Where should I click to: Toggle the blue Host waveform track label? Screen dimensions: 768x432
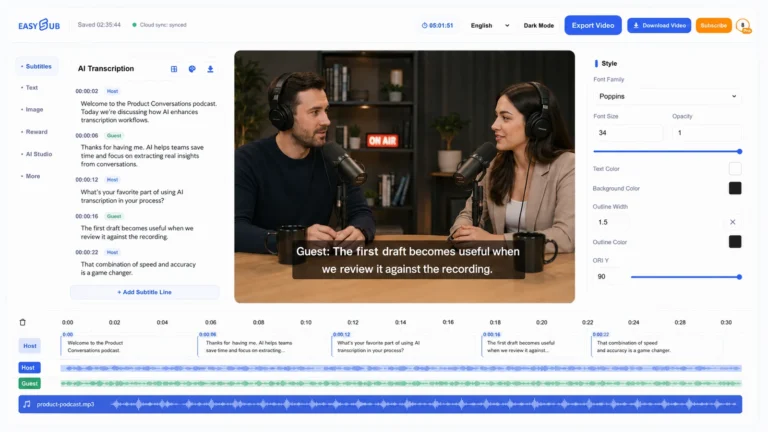pyautogui.click(x=29, y=367)
